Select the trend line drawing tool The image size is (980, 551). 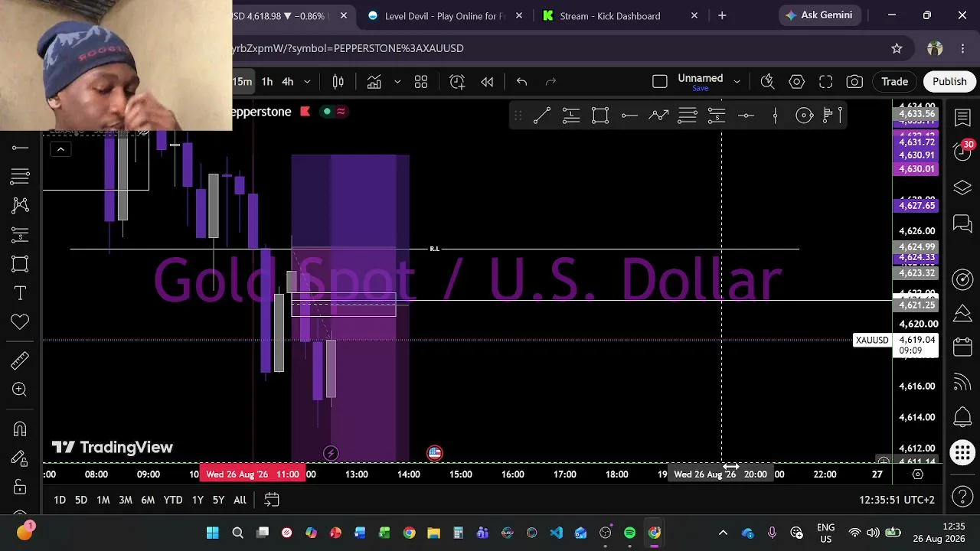542,116
